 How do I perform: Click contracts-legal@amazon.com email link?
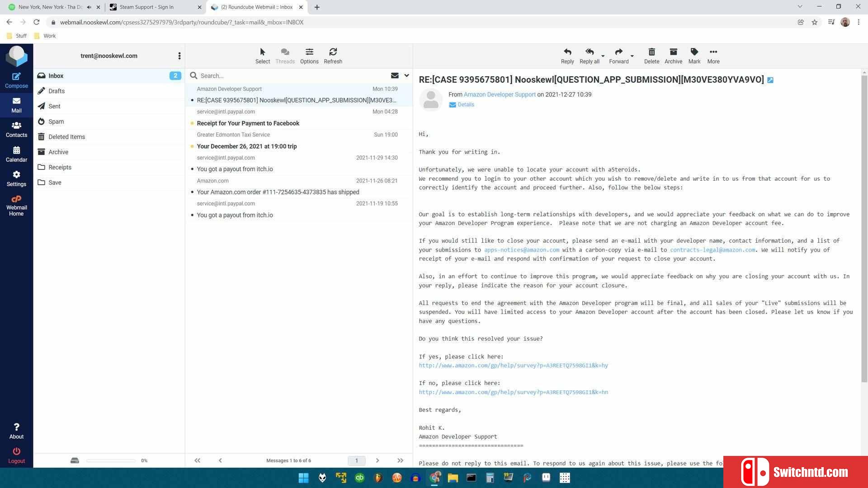click(712, 250)
